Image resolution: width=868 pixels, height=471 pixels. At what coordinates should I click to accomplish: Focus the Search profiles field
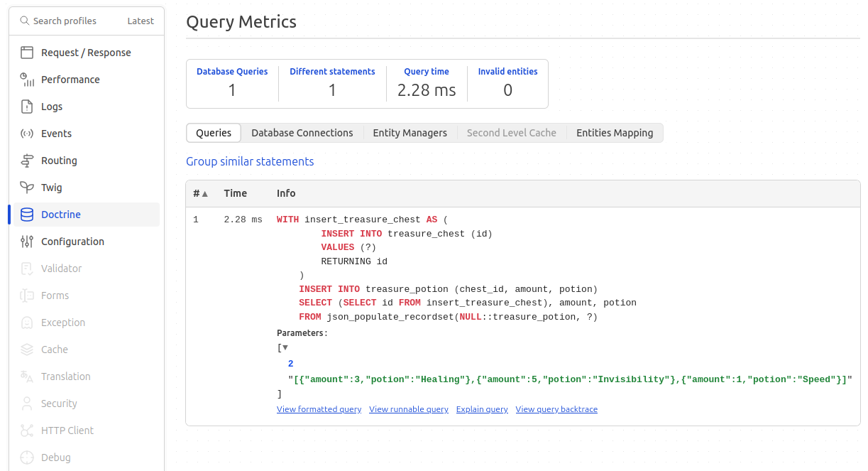(x=65, y=21)
